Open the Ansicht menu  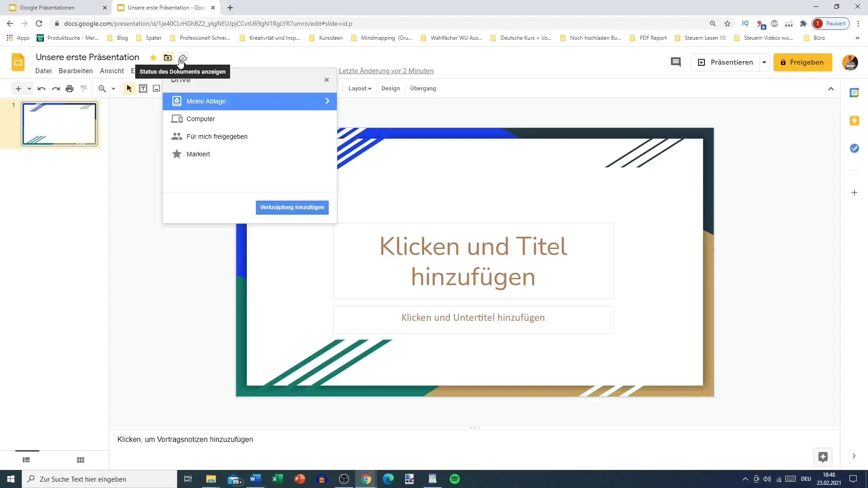pyautogui.click(x=112, y=71)
